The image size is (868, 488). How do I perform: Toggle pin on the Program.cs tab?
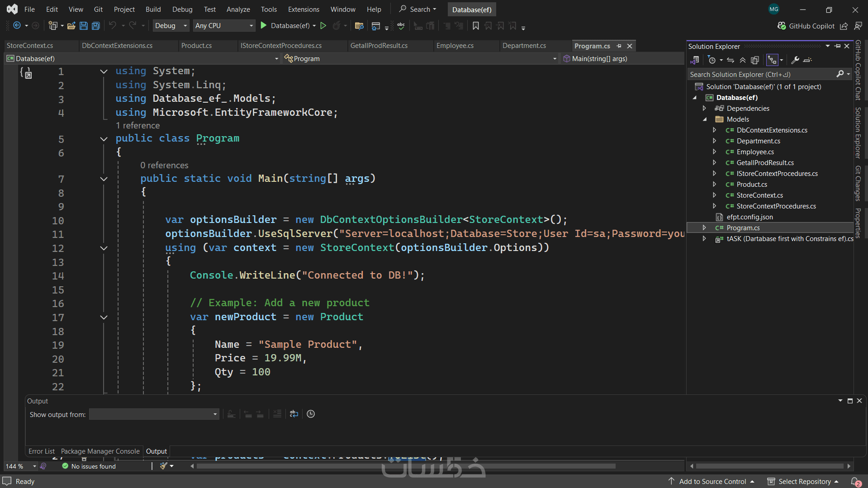pos(619,46)
